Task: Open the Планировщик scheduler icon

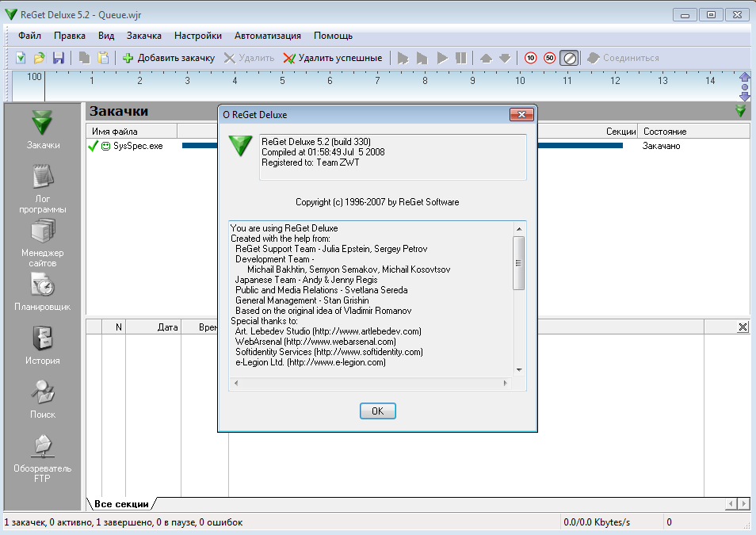Action: click(43, 291)
